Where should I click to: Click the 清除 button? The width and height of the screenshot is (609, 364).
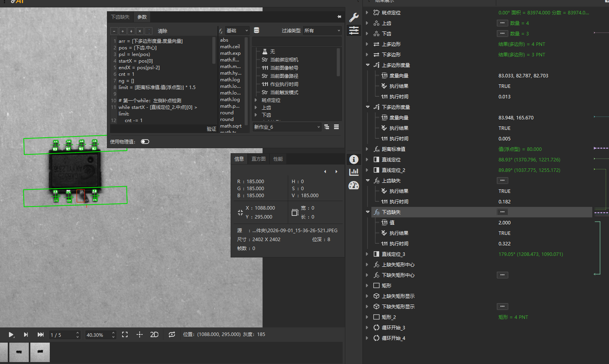click(163, 31)
